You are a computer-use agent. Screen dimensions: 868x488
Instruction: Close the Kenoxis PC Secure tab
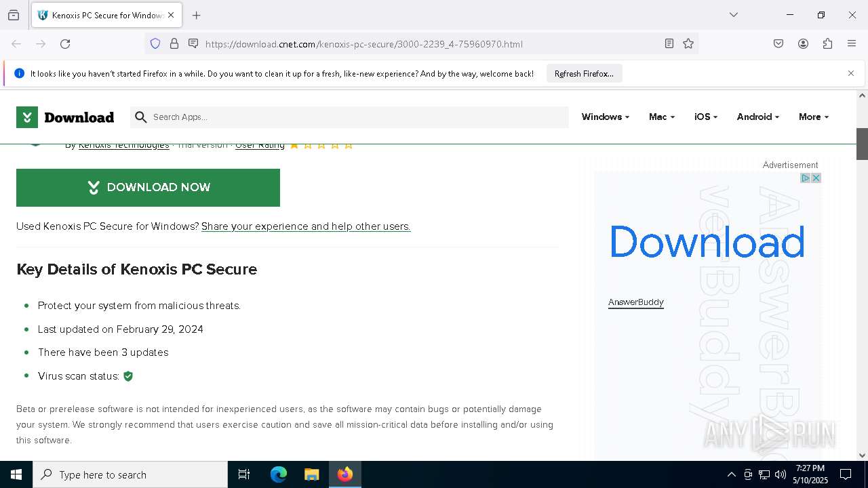171,15
